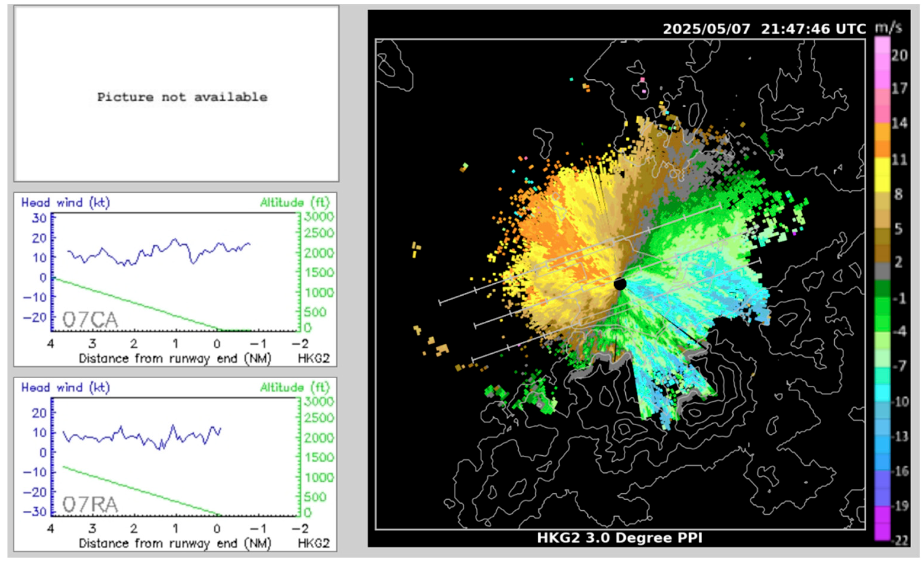Click the m/s unit label above color scale
The height and width of the screenshot is (564, 924).
point(888,28)
